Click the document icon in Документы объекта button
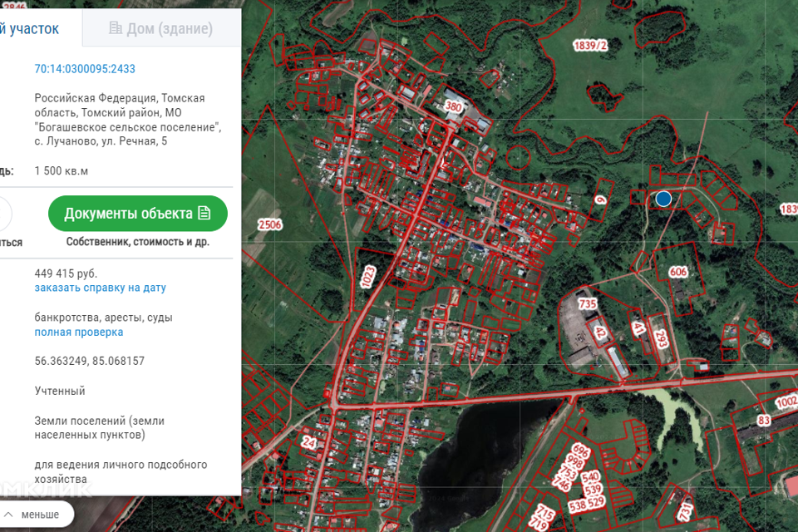This screenshot has height=532, width=798. tap(204, 214)
